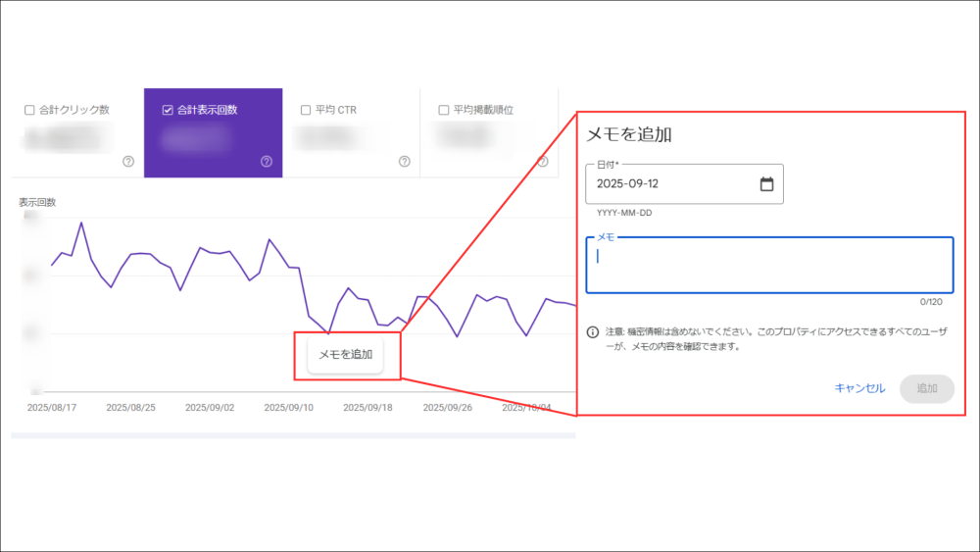This screenshot has width=980, height=552.
Task: Click the 追加 button
Action: coord(927,388)
